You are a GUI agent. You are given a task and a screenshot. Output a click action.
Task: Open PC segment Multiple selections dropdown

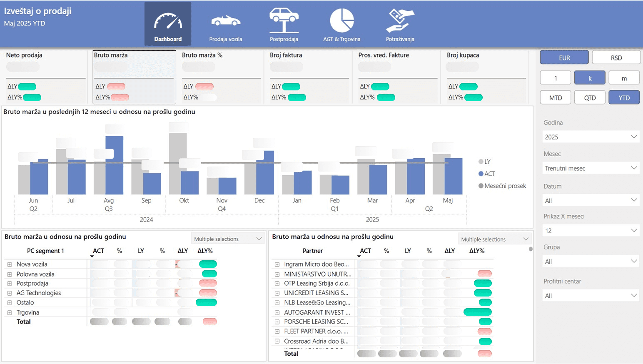click(228, 239)
